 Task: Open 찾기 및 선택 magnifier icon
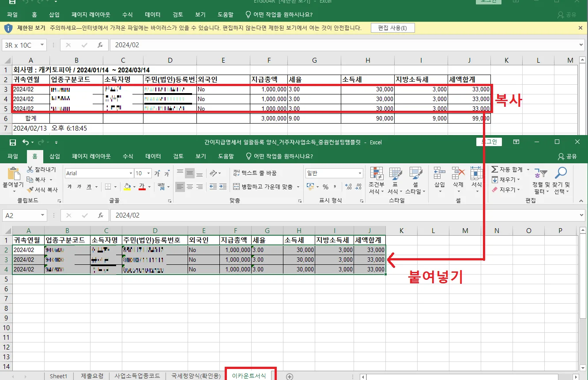[561, 173]
